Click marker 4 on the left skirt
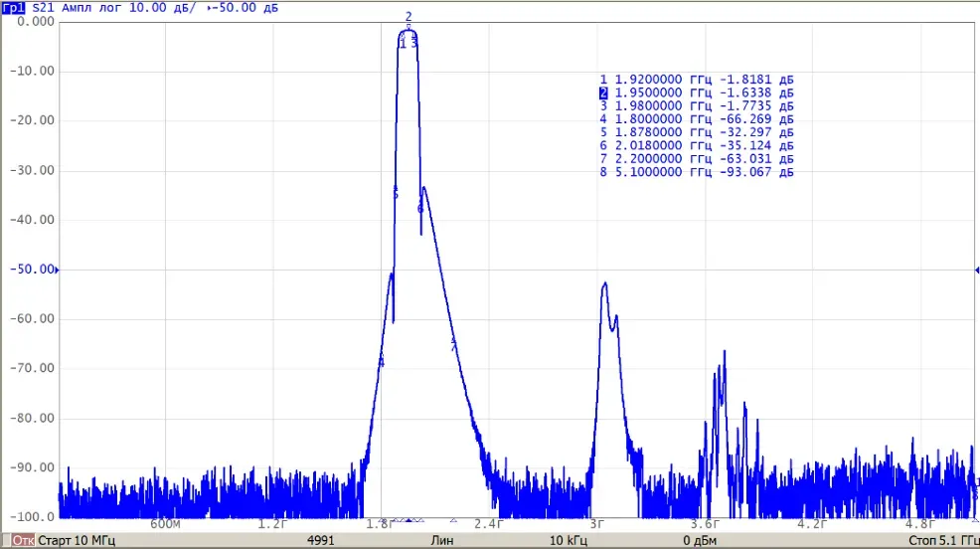Image resolution: width=980 pixels, height=549 pixels. (382, 362)
